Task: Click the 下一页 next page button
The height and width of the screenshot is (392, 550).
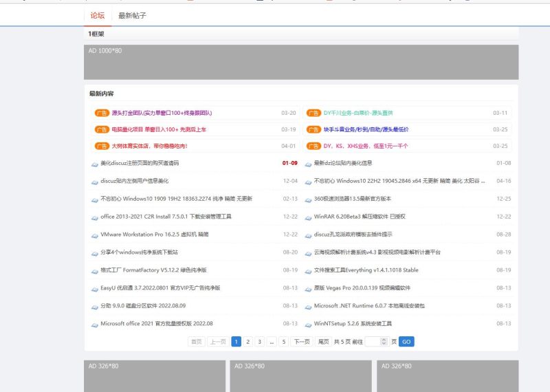Action: (301, 341)
